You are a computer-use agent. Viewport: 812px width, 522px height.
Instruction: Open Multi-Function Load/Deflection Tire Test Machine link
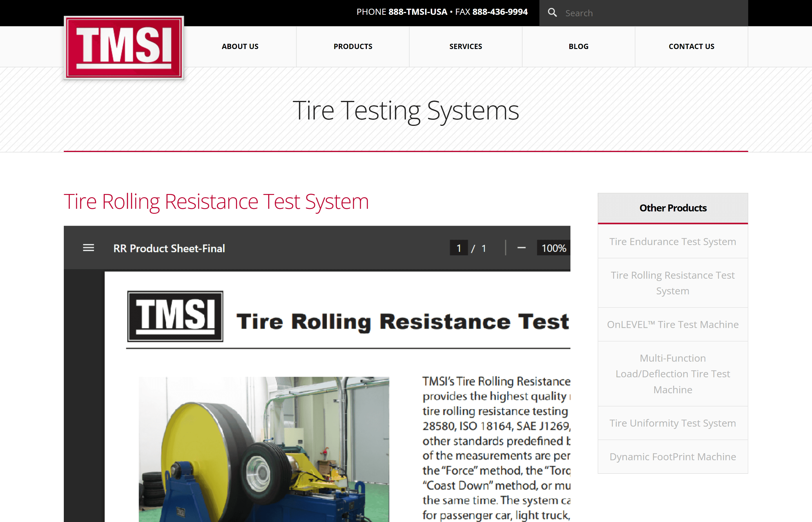click(673, 374)
